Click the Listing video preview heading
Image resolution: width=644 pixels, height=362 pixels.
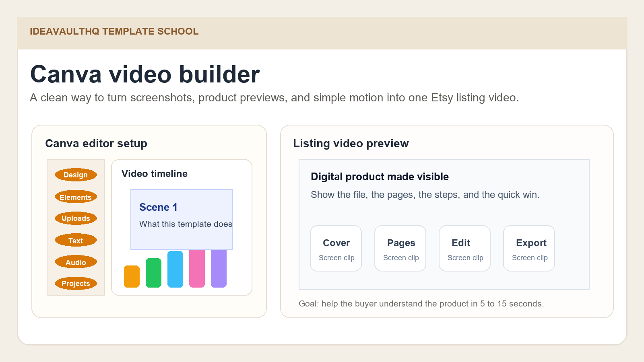pyautogui.click(x=351, y=144)
